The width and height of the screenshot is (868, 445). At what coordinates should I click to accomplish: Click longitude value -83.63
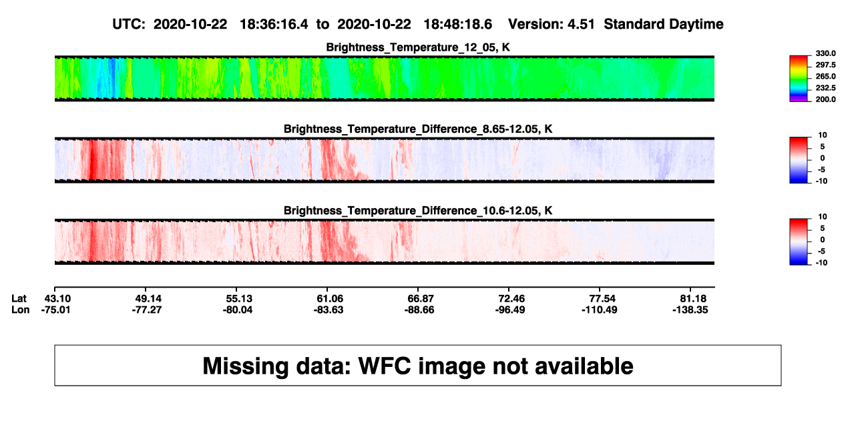[329, 310]
